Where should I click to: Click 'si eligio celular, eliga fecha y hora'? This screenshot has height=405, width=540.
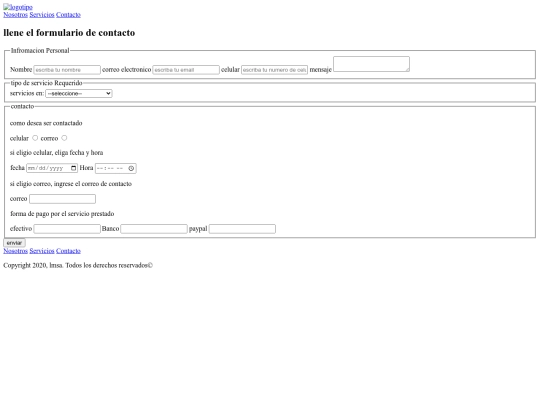[x=56, y=153]
